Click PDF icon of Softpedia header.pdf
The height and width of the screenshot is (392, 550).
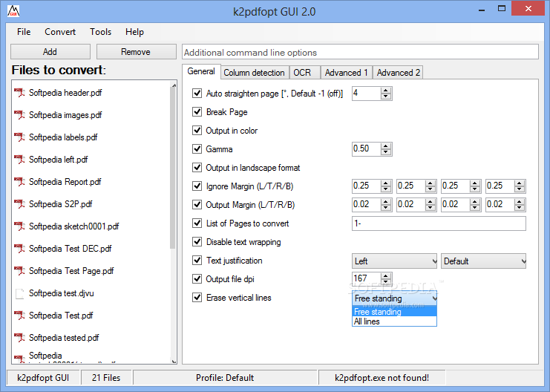pyautogui.click(x=19, y=93)
